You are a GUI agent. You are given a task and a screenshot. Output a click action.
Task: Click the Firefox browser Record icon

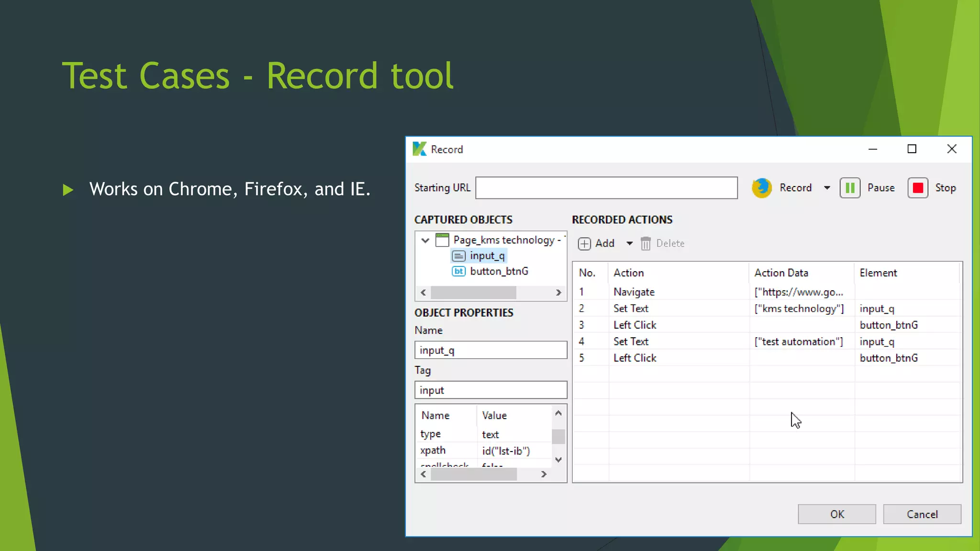pyautogui.click(x=761, y=188)
